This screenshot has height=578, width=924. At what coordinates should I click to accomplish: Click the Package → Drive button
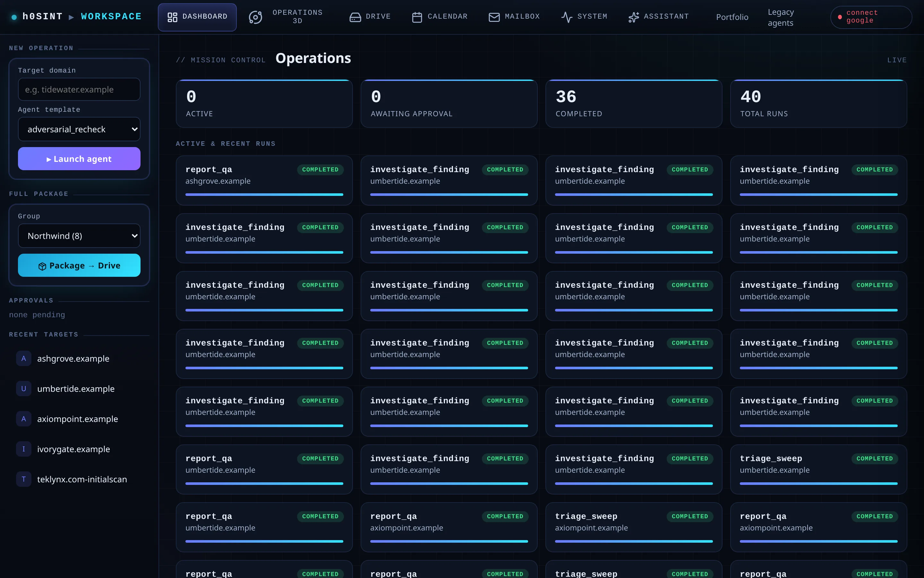(x=79, y=265)
